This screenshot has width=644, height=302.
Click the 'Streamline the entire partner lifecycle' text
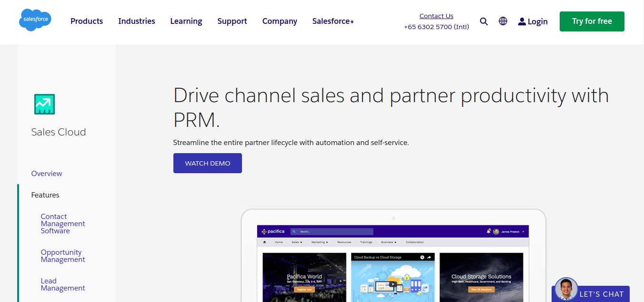pyautogui.click(x=291, y=143)
